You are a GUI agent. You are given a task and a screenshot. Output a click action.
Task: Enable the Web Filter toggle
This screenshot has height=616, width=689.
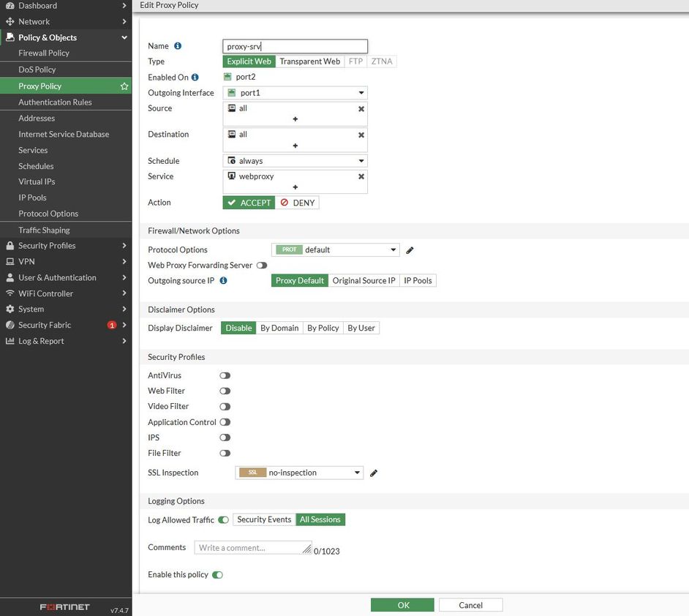225,391
